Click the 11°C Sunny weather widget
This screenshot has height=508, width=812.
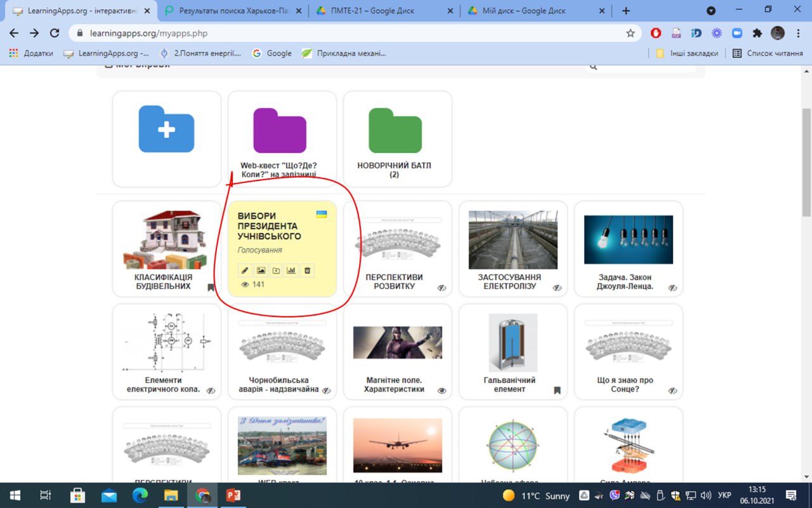(536, 495)
